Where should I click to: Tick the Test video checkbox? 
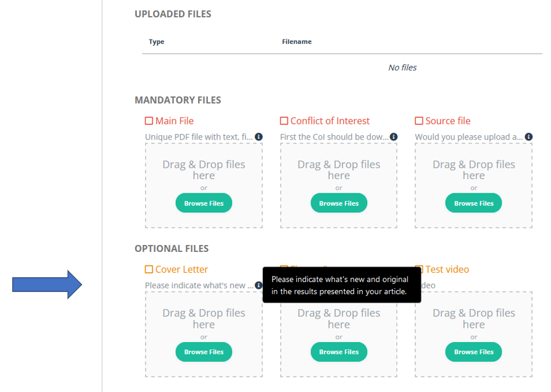coord(419,269)
